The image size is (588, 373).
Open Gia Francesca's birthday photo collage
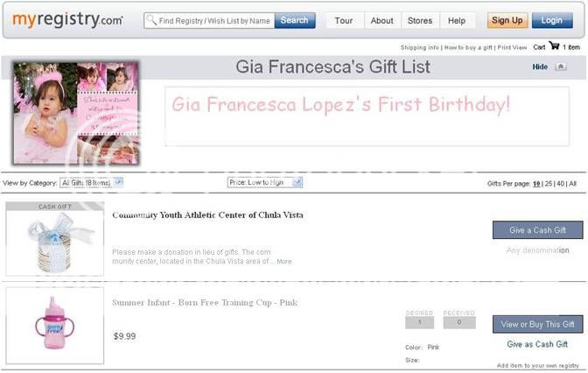[x=76, y=113]
